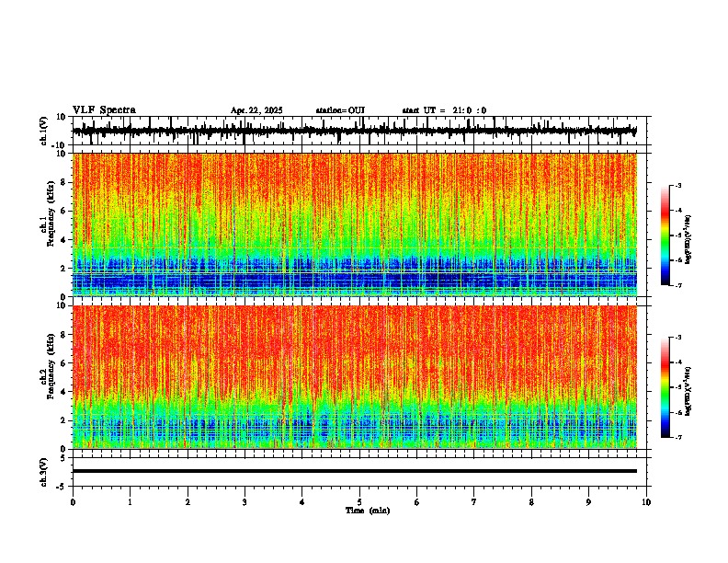Select the "start UT = 21: 0 : 0" text

point(444,110)
